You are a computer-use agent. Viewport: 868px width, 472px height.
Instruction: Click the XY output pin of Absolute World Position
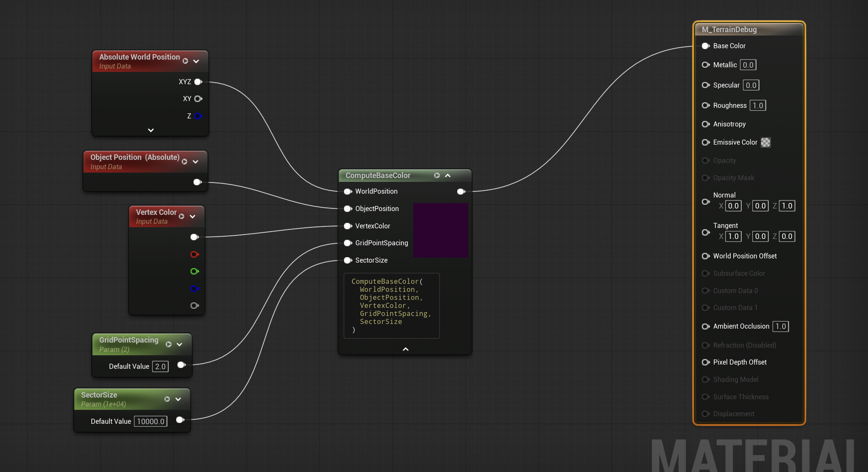pyautogui.click(x=198, y=99)
